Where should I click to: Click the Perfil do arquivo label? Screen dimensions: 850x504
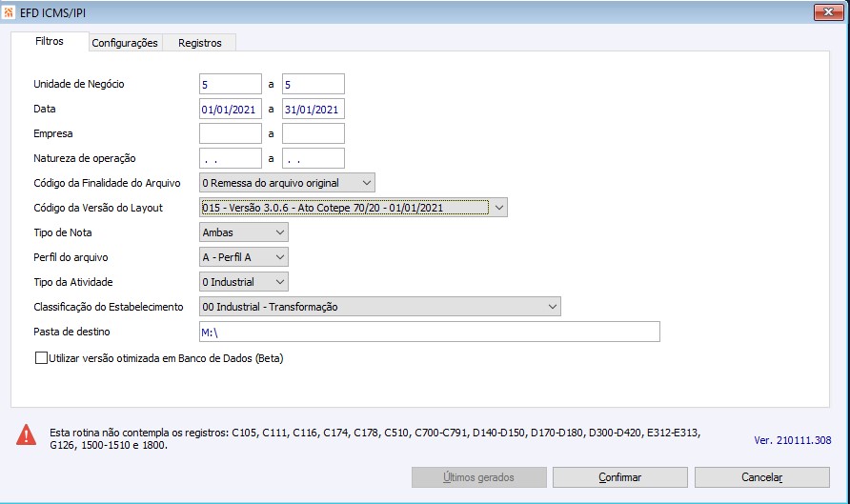[x=71, y=257]
